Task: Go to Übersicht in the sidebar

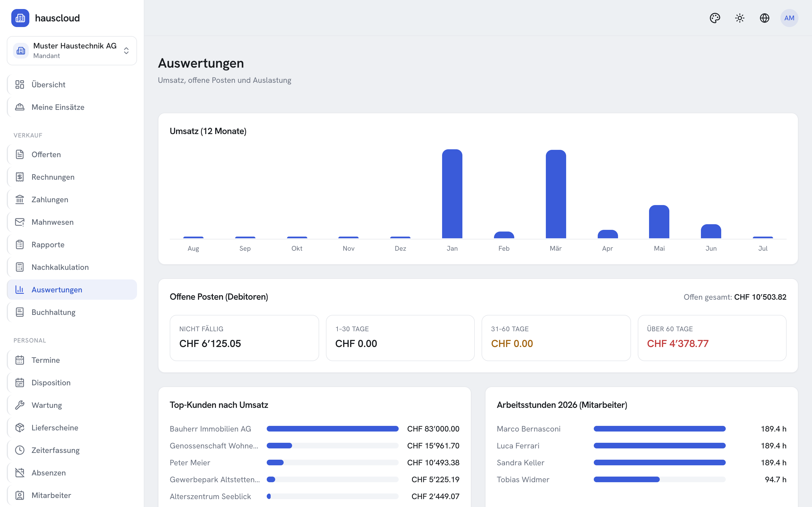Action: (72, 84)
